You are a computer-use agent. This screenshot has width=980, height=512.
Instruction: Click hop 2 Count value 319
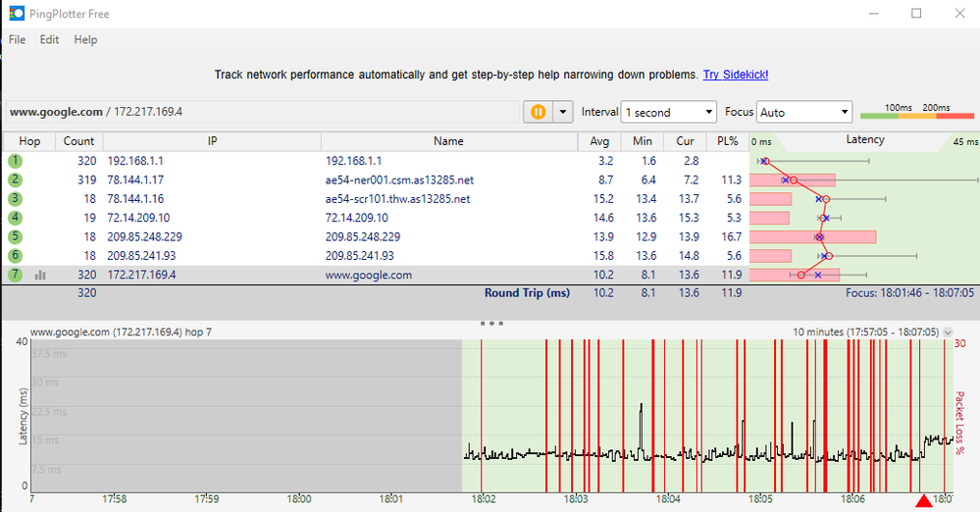[x=87, y=180]
